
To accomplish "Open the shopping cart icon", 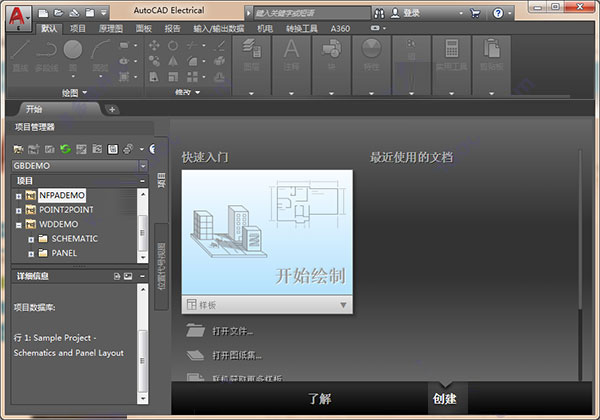I will tap(475, 14).
